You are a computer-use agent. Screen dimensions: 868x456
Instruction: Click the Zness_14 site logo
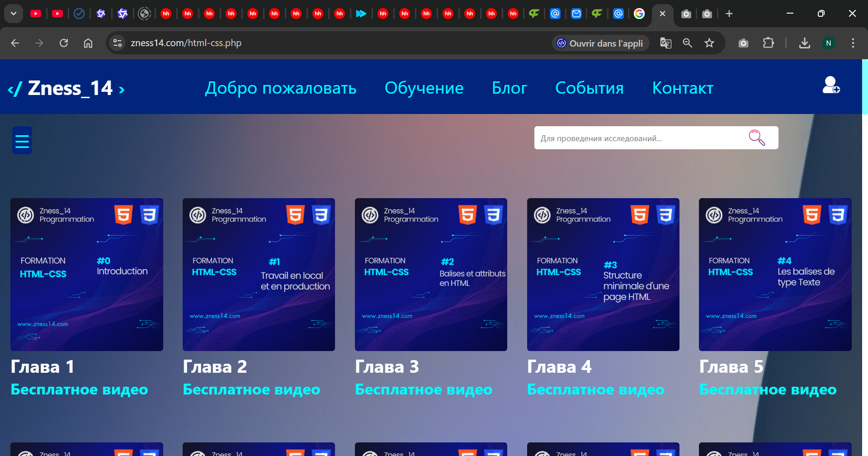66,88
